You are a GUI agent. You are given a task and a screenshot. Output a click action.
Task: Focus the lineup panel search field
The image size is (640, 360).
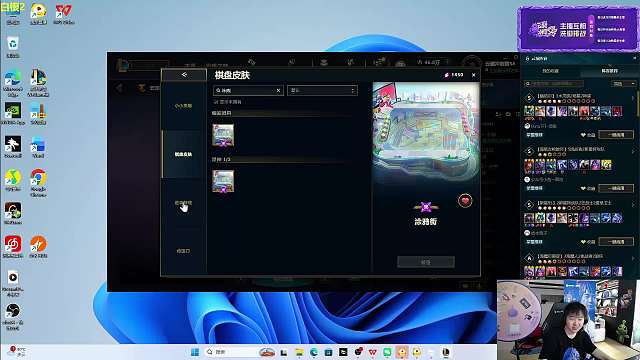(554, 84)
